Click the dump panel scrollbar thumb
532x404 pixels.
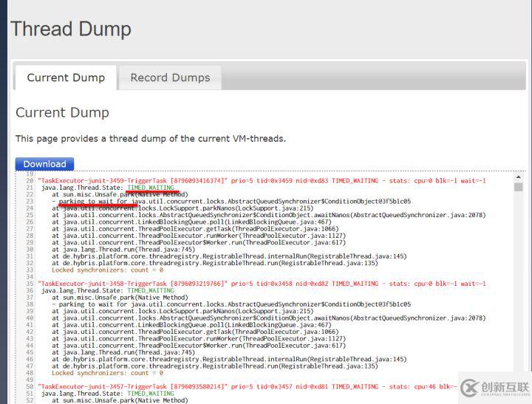click(518, 187)
